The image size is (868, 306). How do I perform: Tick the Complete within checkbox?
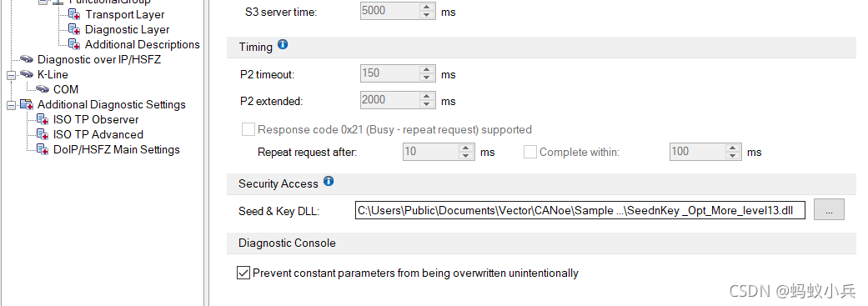click(530, 152)
